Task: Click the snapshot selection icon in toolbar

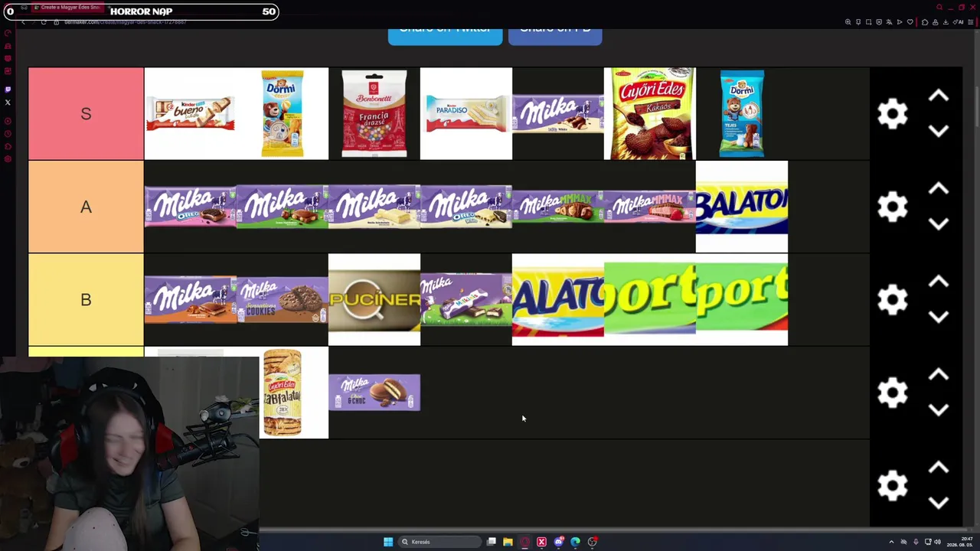Action: pos(868,22)
